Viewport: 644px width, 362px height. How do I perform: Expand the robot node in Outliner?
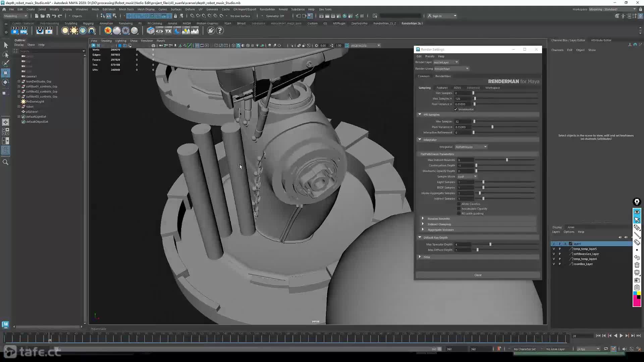19,107
